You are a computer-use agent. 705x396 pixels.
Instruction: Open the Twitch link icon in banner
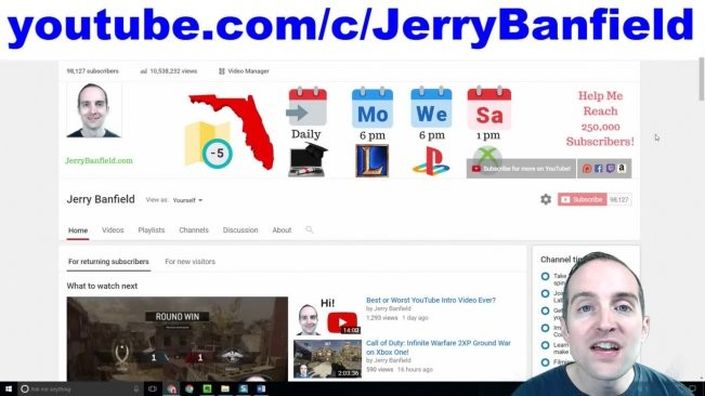[610, 169]
